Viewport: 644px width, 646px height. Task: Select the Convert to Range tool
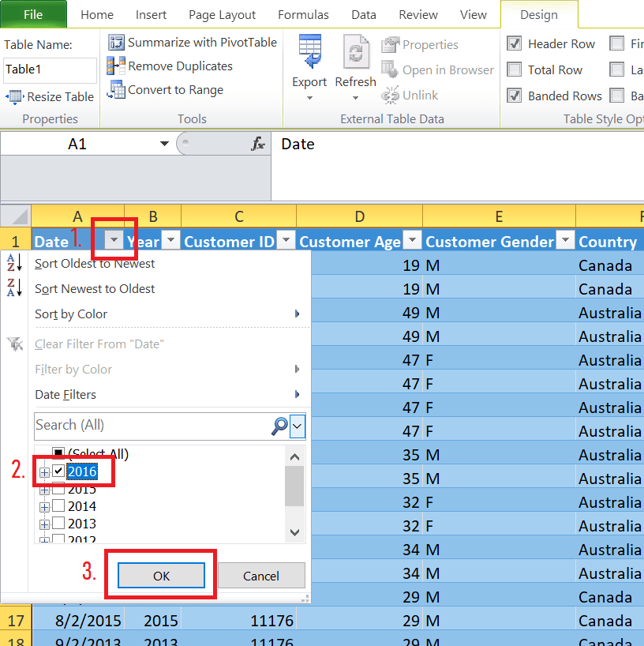click(117, 90)
